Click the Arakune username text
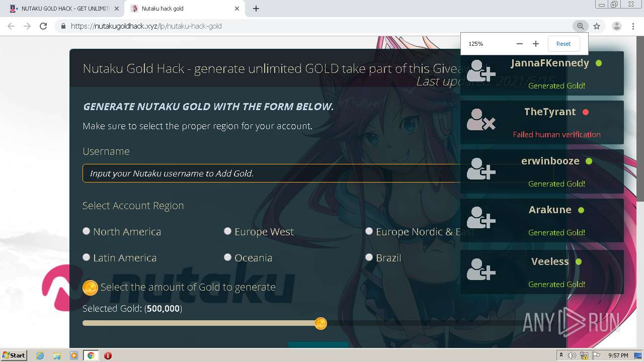 click(x=550, y=210)
